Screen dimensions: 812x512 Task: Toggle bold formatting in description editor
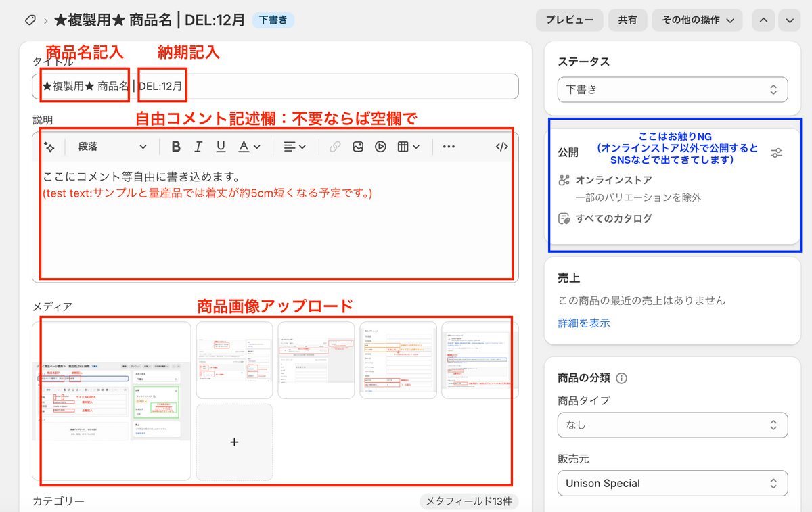(x=176, y=147)
